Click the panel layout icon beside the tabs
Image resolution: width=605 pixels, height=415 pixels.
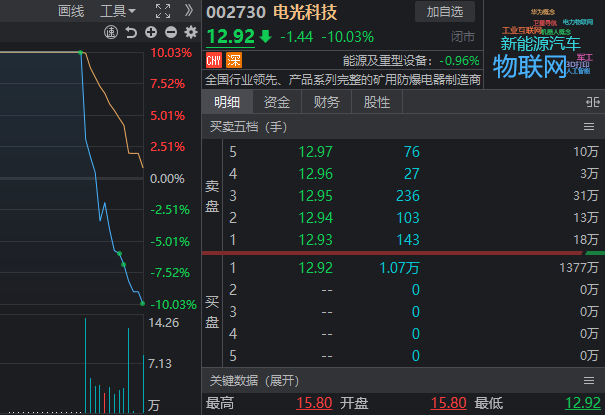(593, 102)
